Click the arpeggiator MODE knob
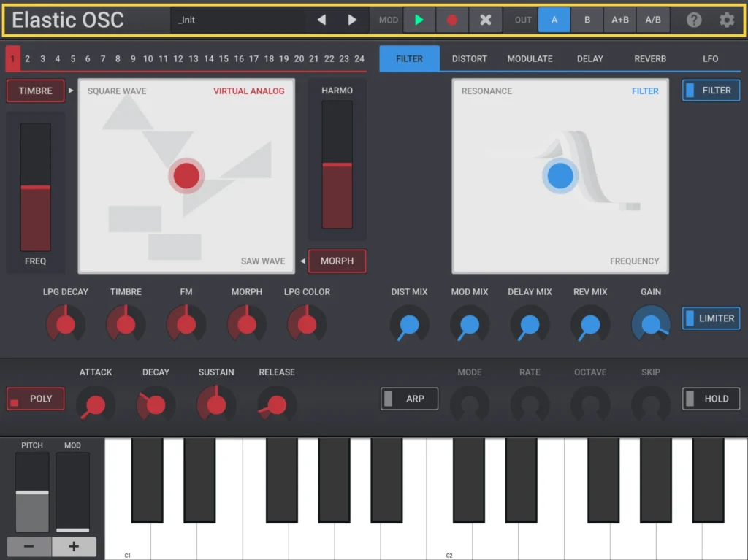Image resolution: width=748 pixels, height=560 pixels. [470, 404]
